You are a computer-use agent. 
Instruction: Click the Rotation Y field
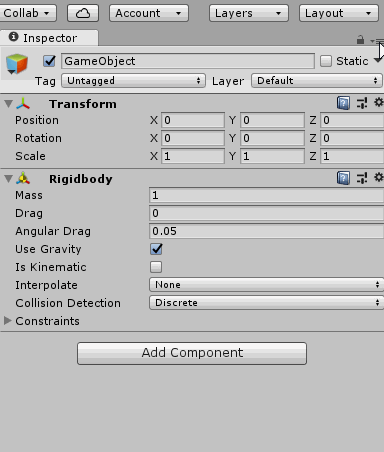pos(272,138)
